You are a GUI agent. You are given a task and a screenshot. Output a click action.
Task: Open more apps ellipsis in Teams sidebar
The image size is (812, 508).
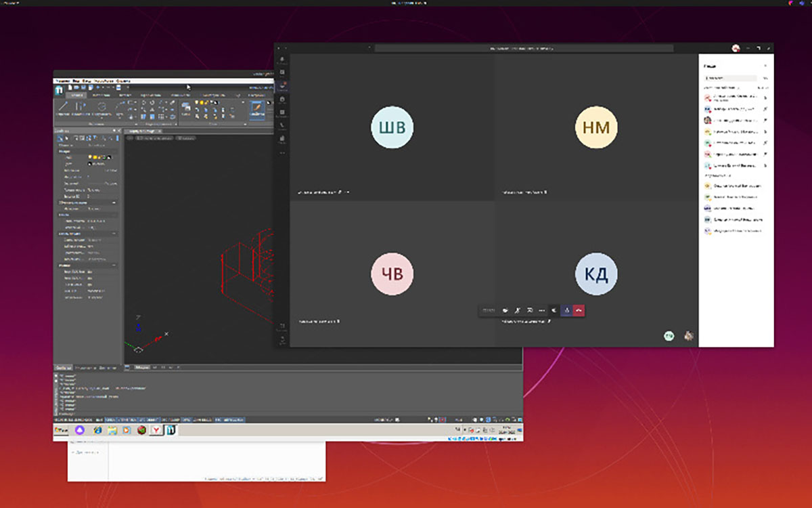tap(282, 153)
